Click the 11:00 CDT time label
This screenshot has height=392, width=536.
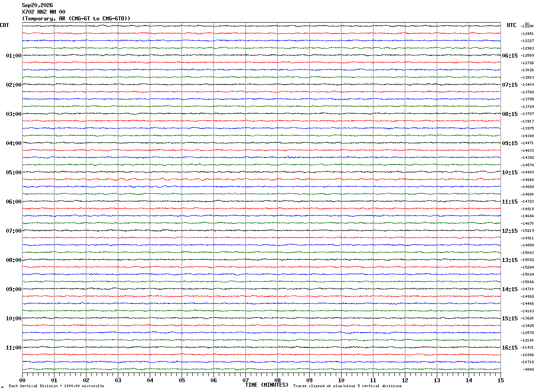(14, 348)
